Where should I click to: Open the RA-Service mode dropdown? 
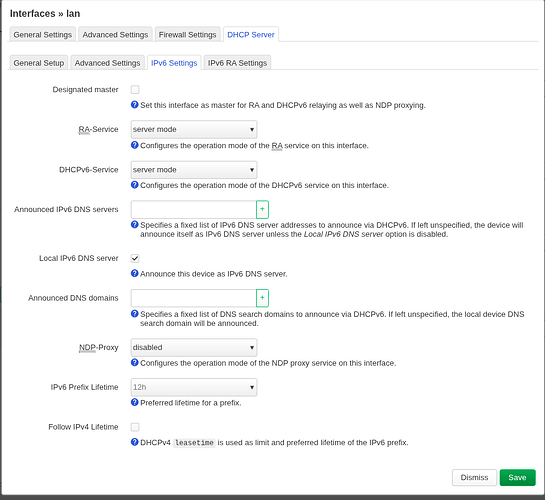point(194,129)
